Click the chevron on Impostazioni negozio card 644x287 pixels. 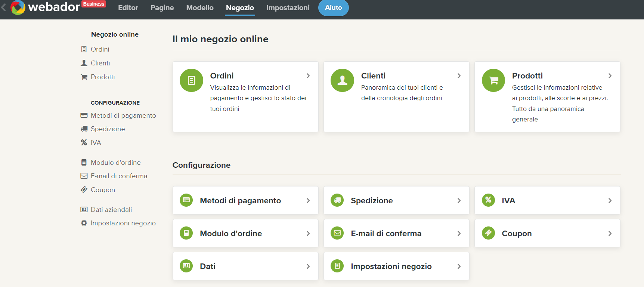[459, 266]
